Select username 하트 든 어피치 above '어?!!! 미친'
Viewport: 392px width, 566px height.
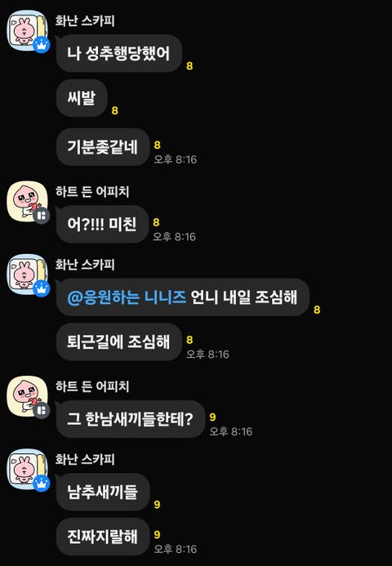tap(92, 191)
